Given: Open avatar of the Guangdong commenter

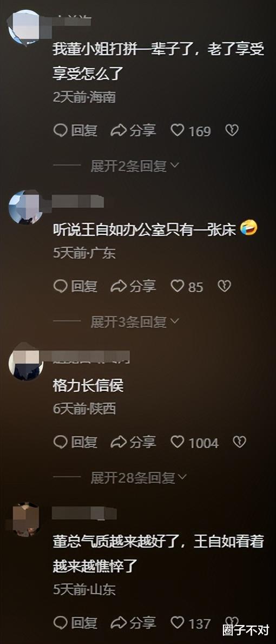Looking at the screenshot, I should pos(25,207).
